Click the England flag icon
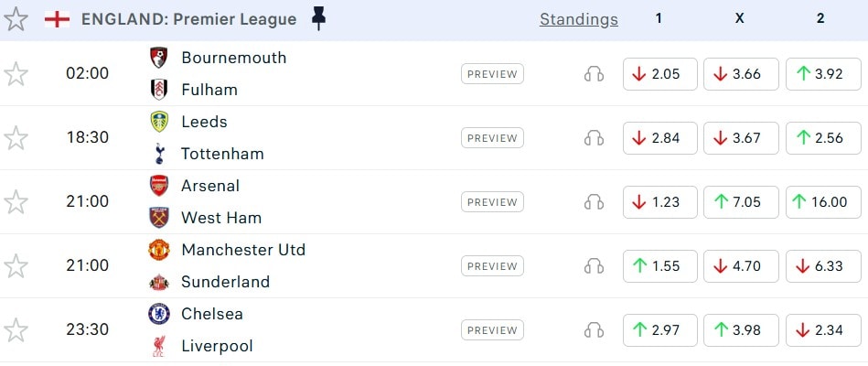The image size is (868, 366). coord(57,19)
